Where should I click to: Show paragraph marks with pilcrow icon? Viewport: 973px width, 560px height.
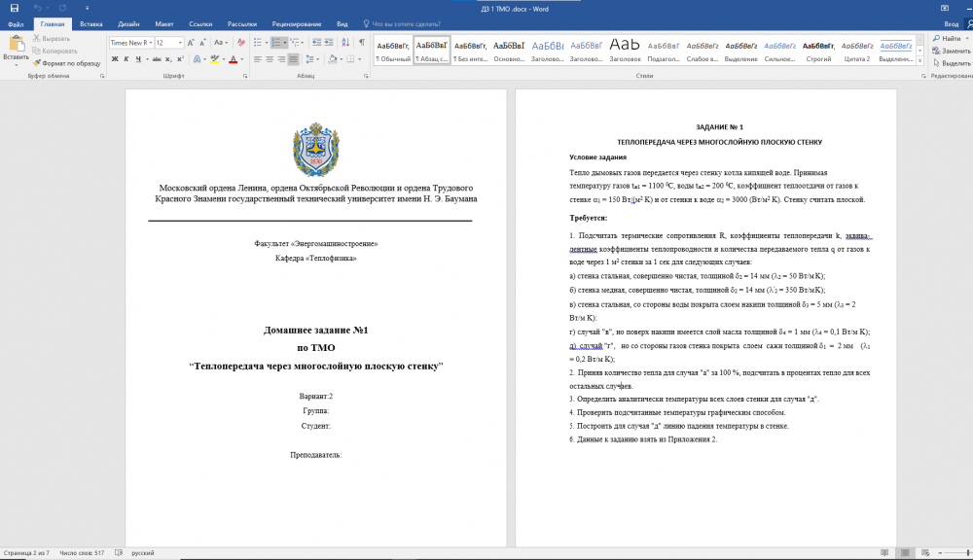[x=362, y=43]
